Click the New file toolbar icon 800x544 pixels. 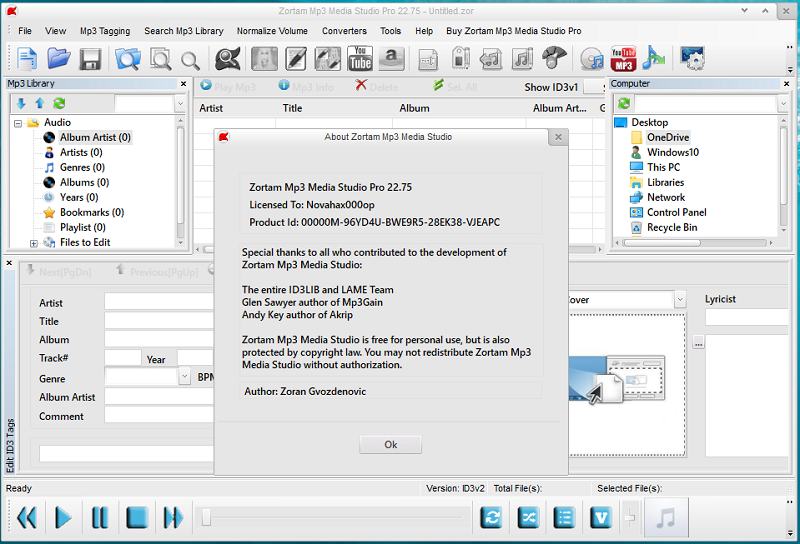27,58
